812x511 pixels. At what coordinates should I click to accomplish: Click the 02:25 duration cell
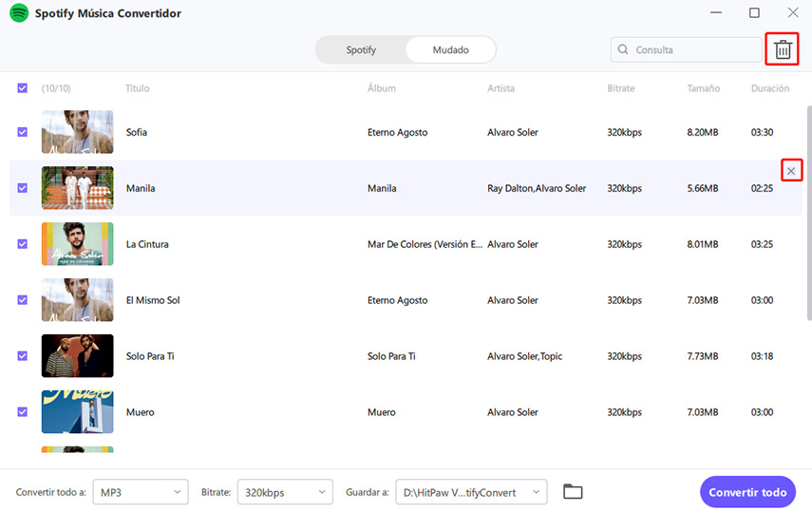point(763,188)
